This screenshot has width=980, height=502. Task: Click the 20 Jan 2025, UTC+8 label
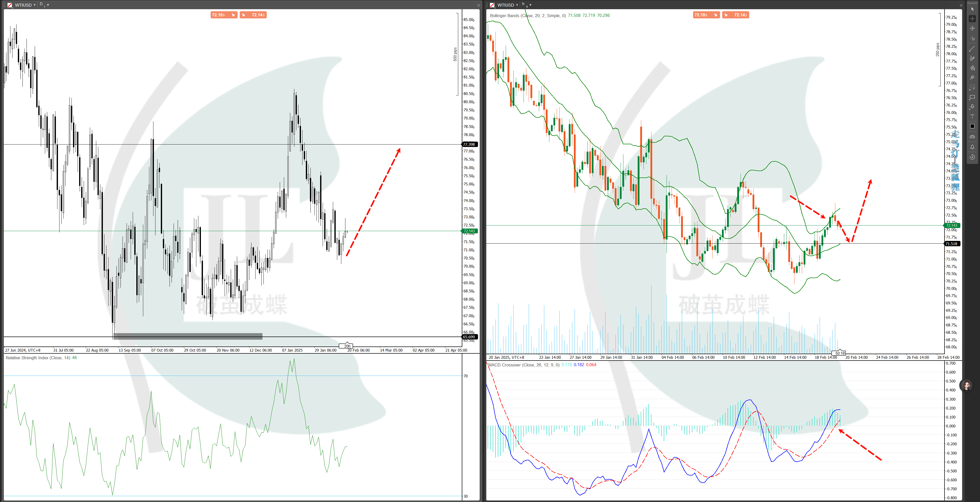[506, 357]
